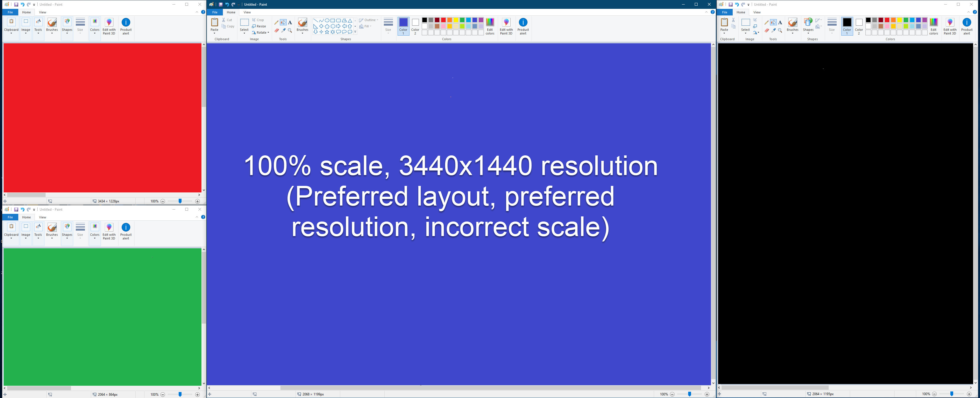Switch to the View tab in the middle window
The height and width of the screenshot is (398, 980).
(x=247, y=12)
